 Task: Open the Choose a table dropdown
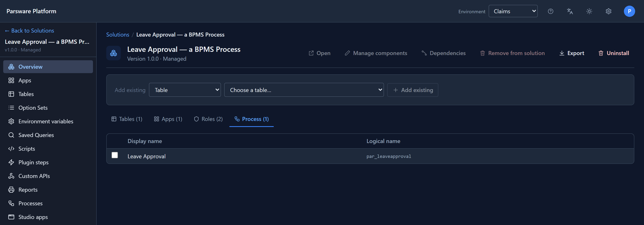coord(304,90)
